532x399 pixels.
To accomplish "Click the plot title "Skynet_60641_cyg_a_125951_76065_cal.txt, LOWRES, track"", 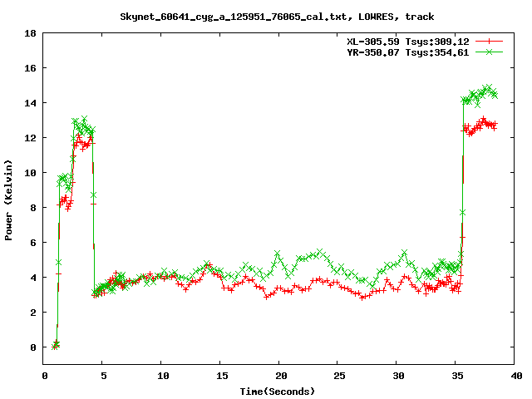I will tap(277, 17).
